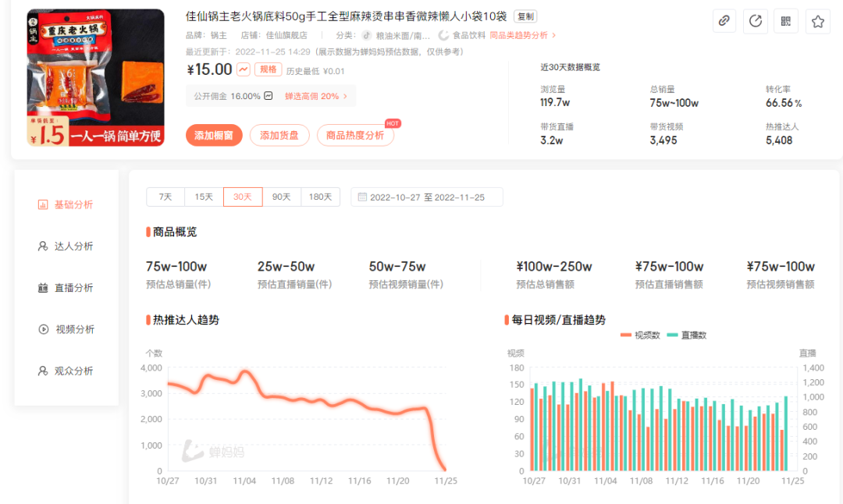The height and width of the screenshot is (504, 843).
Task: Select the 180天 time range
Action: pos(321,197)
